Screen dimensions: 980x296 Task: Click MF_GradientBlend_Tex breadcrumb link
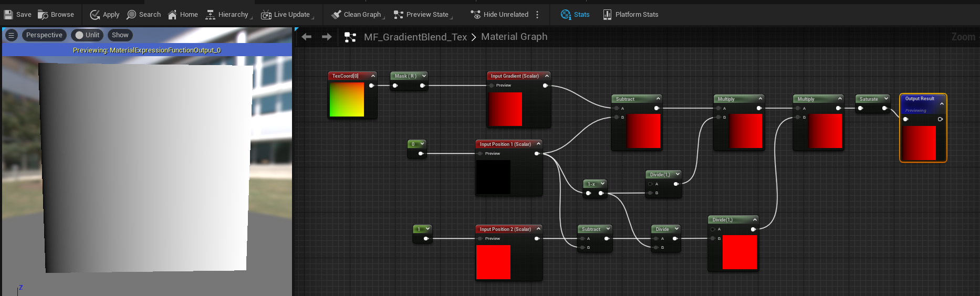point(415,37)
